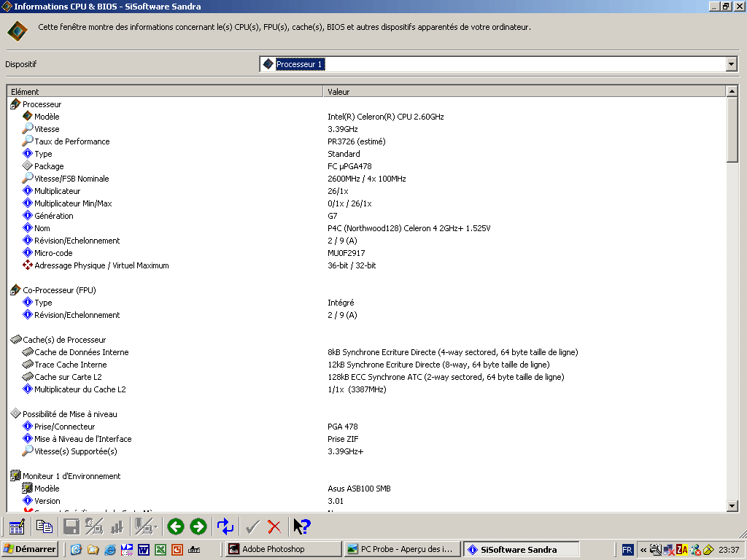Launch Excel from quick launch bar
The height and width of the screenshot is (560, 747).
coord(160,549)
